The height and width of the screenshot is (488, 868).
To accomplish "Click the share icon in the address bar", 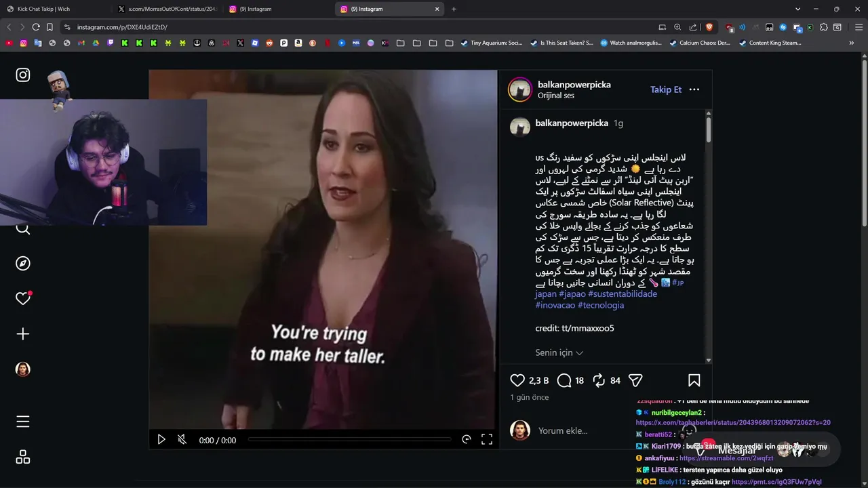I will (x=693, y=27).
